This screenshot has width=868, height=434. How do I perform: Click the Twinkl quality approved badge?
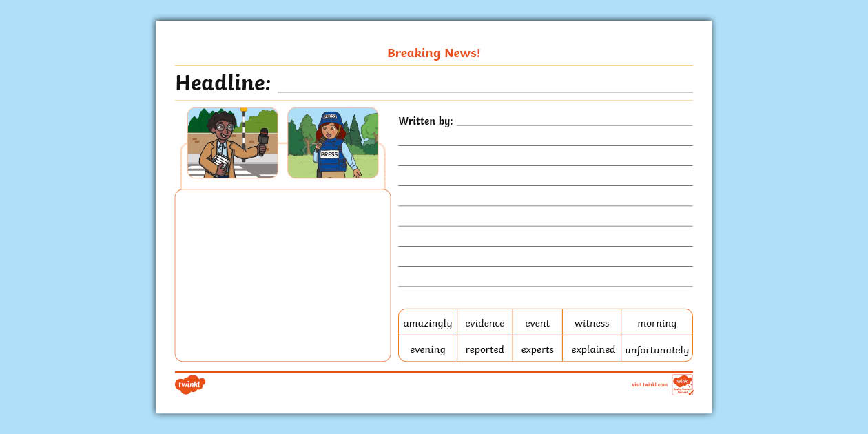pyautogui.click(x=682, y=384)
